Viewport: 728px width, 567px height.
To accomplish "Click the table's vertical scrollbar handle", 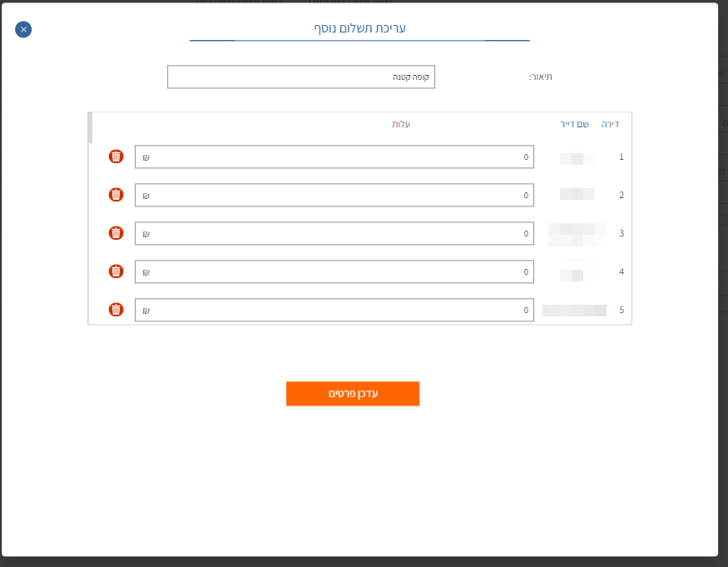I will [90, 127].
